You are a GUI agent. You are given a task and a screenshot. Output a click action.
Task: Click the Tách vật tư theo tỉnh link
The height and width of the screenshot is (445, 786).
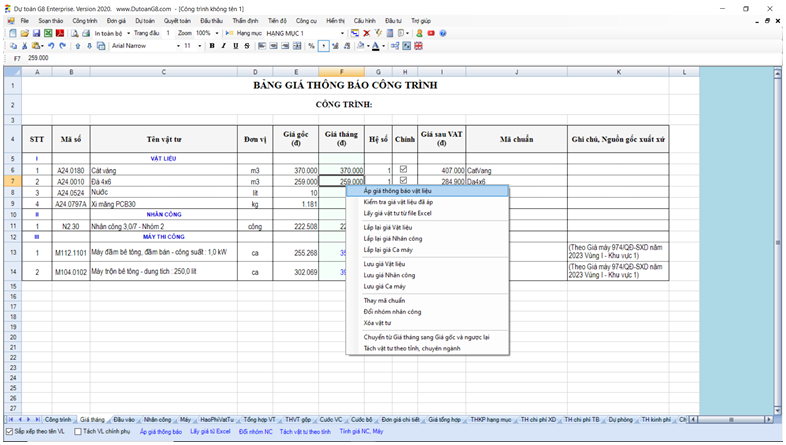(x=305, y=431)
